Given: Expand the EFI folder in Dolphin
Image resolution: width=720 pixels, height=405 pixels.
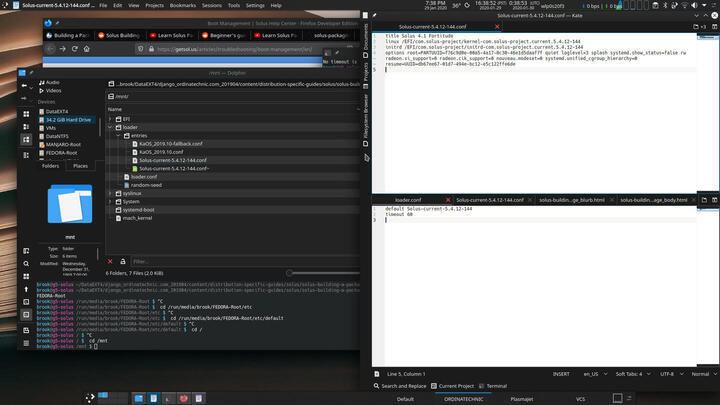Looking at the screenshot, I should pyautogui.click(x=110, y=119).
